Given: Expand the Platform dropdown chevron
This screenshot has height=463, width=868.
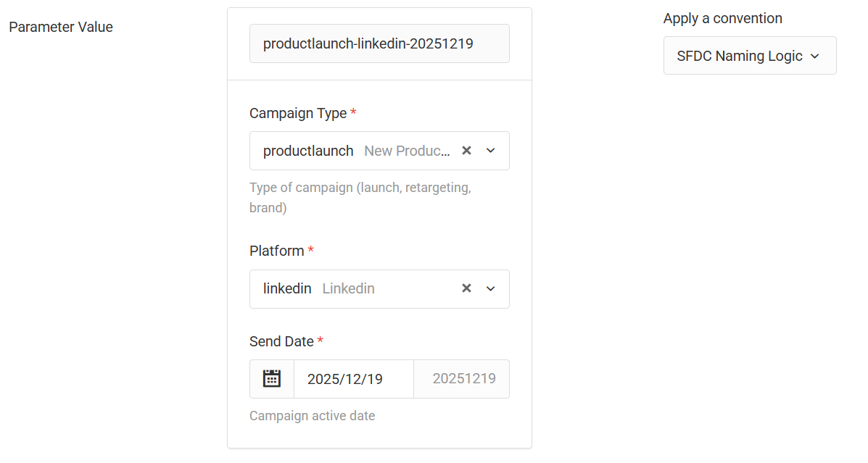Looking at the screenshot, I should pyautogui.click(x=491, y=288).
